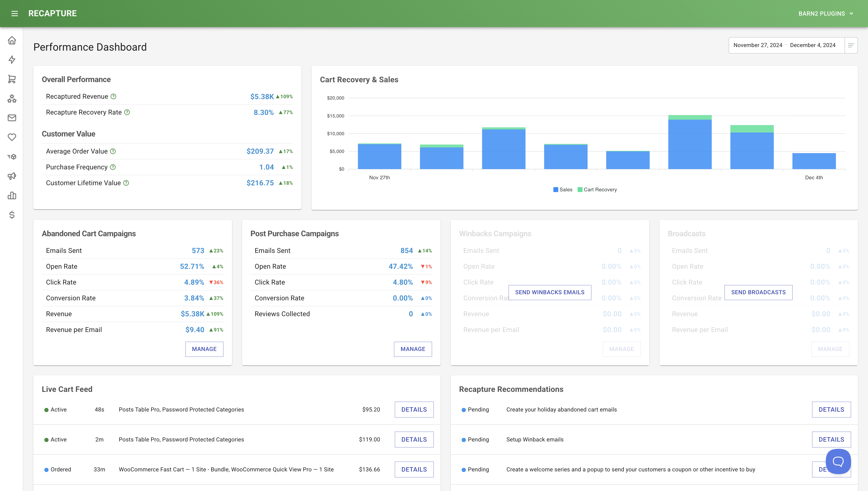This screenshot has height=491, width=868.
Task: Open the shopping cart sidebar icon
Action: [x=12, y=79]
